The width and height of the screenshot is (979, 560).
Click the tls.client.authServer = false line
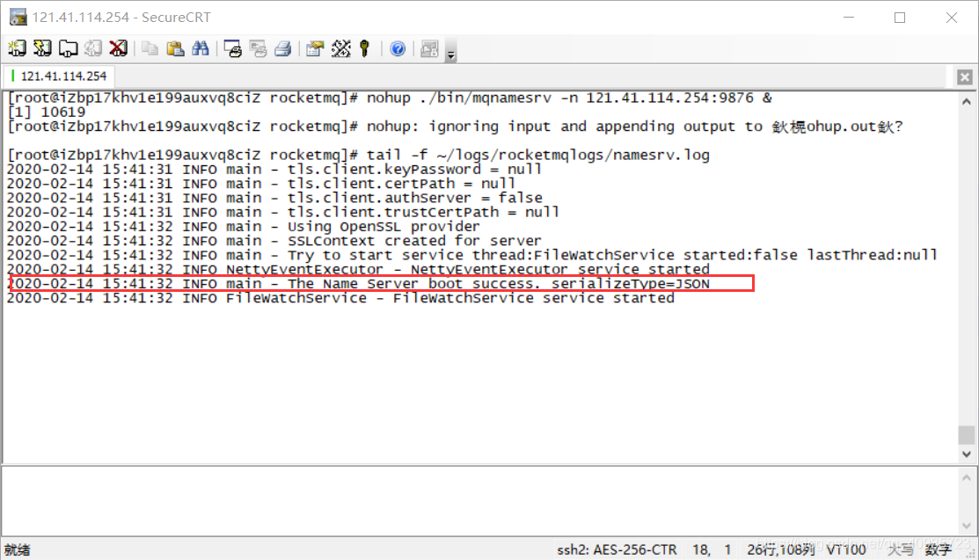[274, 198]
